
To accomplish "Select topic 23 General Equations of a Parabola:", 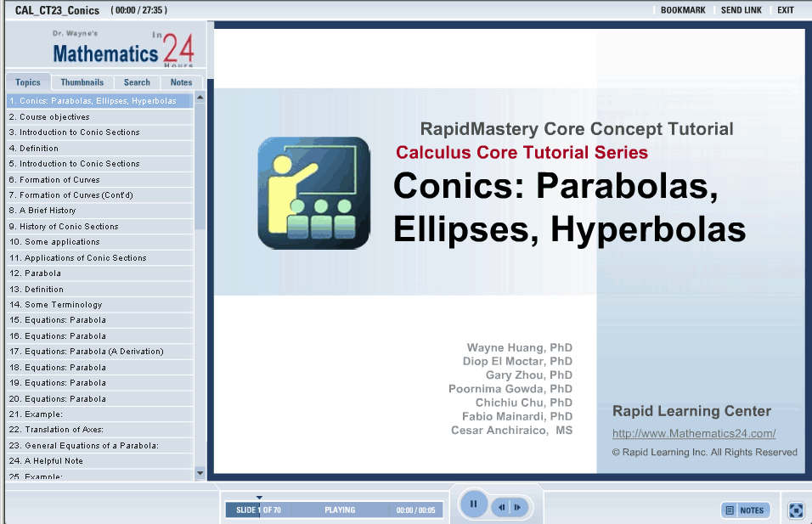I will coord(100,445).
